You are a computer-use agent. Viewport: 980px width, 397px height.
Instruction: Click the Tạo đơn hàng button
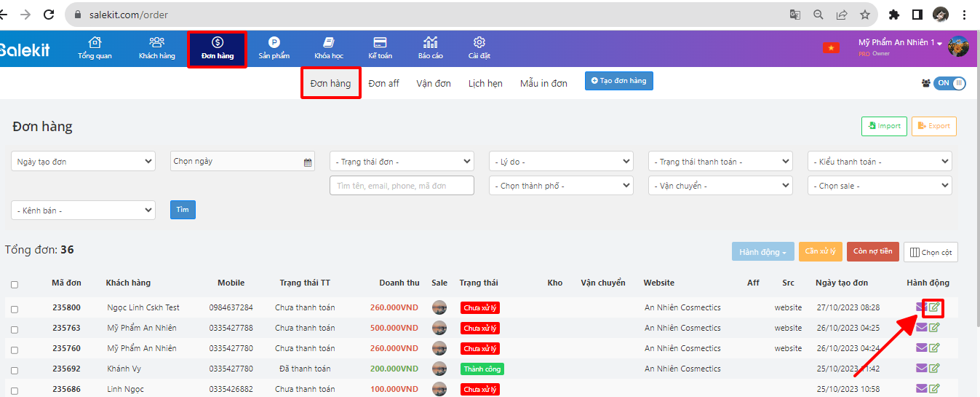point(618,81)
